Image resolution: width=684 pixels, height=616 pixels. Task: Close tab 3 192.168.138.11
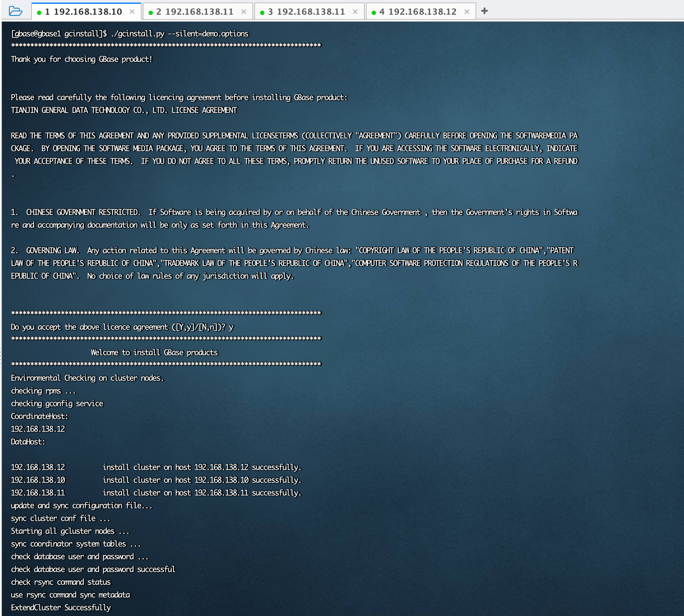click(355, 11)
